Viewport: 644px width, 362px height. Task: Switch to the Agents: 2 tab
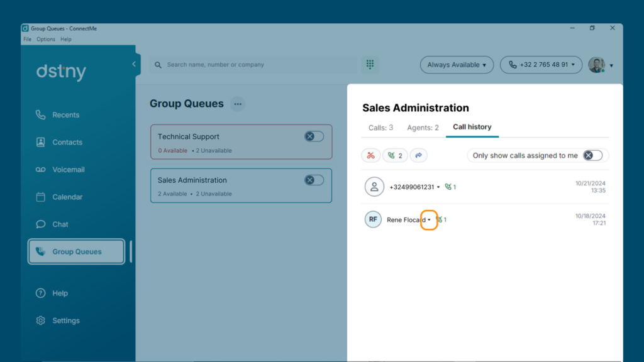(x=423, y=128)
